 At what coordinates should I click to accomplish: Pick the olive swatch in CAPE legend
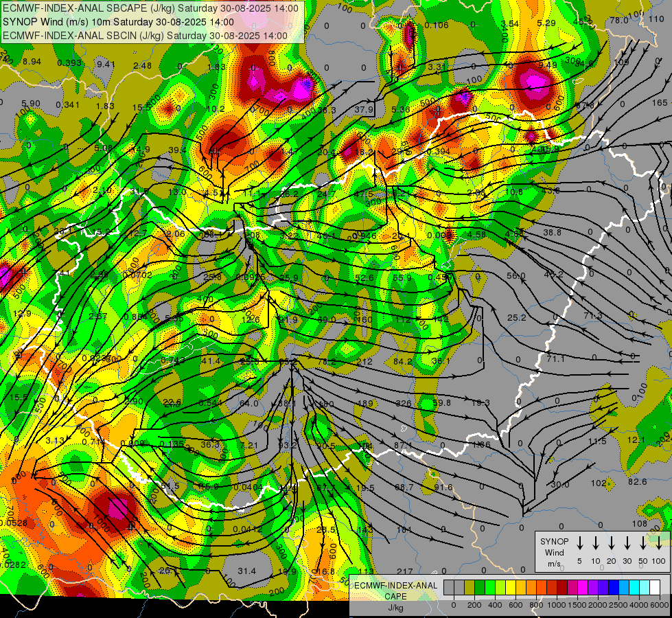click(x=470, y=588)
